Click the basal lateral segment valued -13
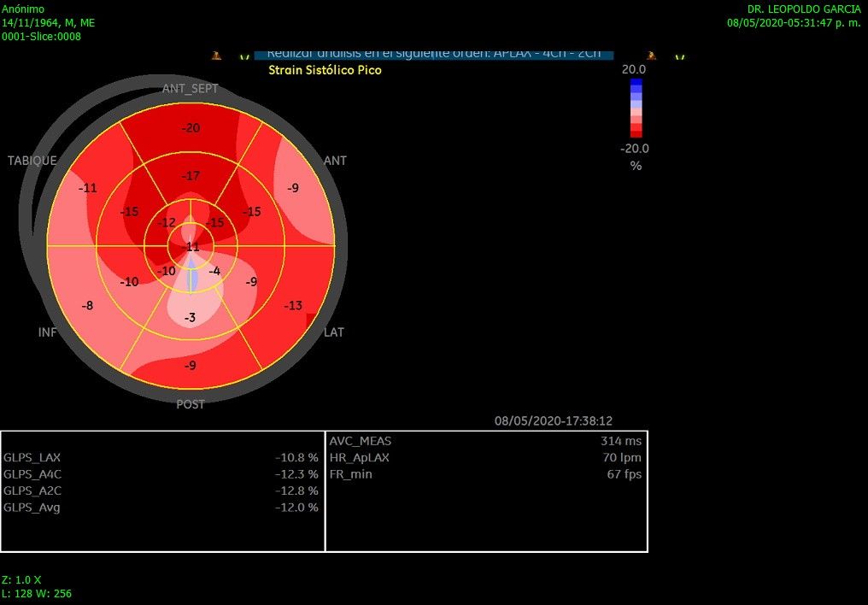 point(293,305)
